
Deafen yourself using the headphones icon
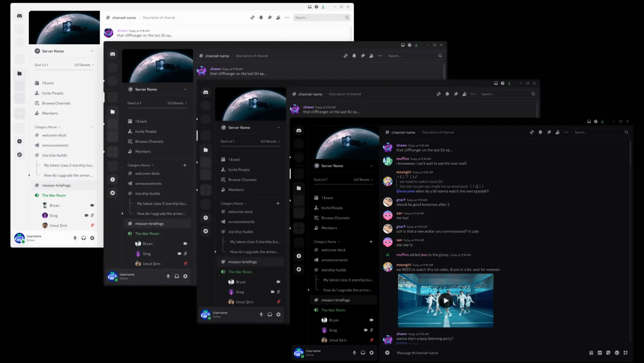(363, 353)
